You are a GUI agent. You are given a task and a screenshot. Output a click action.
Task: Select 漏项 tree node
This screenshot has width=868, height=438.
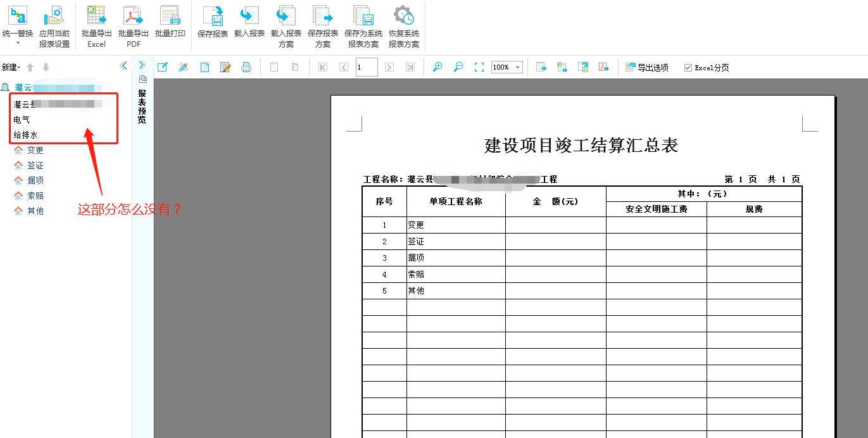(x=35, y=180)
